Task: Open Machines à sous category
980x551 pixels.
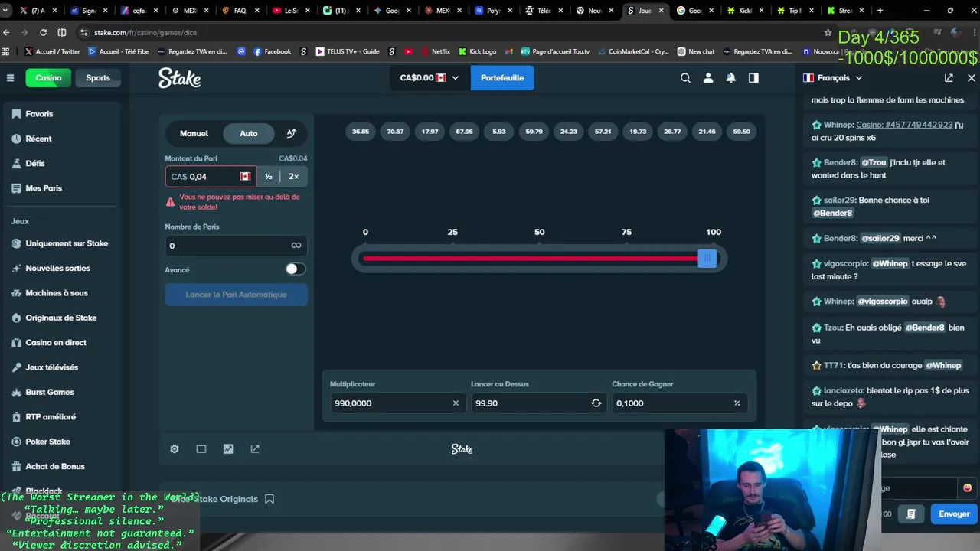Action: point(61,293)
